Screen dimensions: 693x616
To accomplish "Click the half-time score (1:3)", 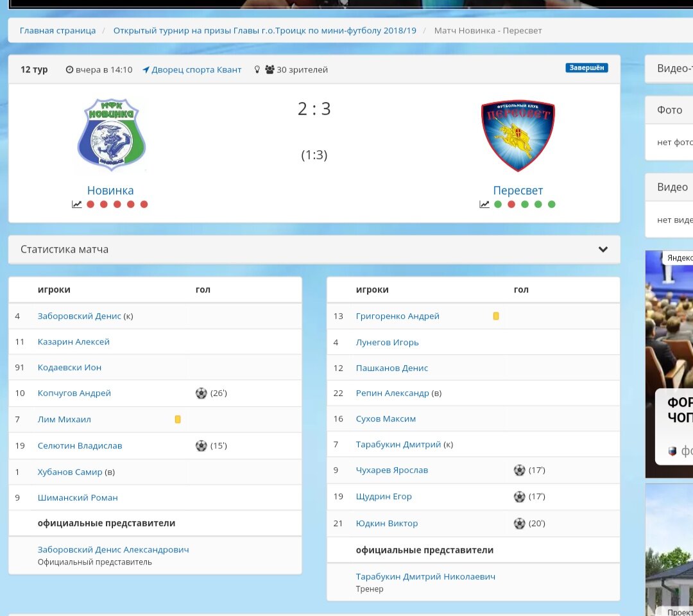I will [x=314, y=155].
